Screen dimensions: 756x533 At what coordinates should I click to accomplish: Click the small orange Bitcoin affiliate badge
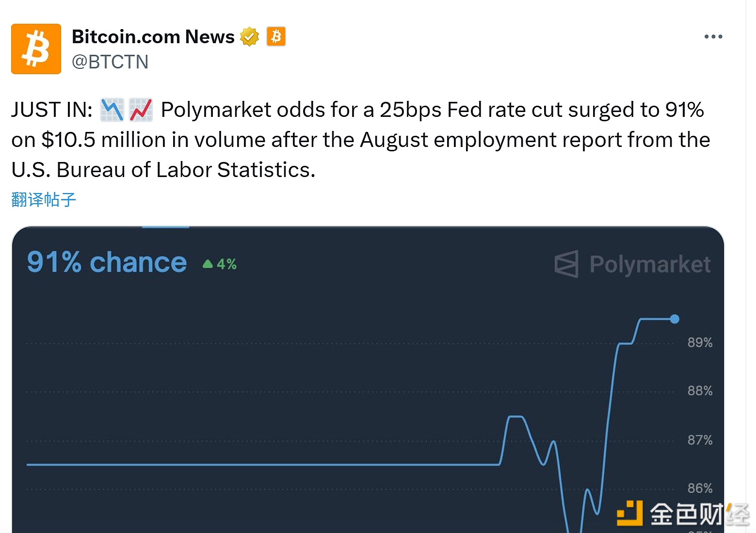tap(276, 36)
